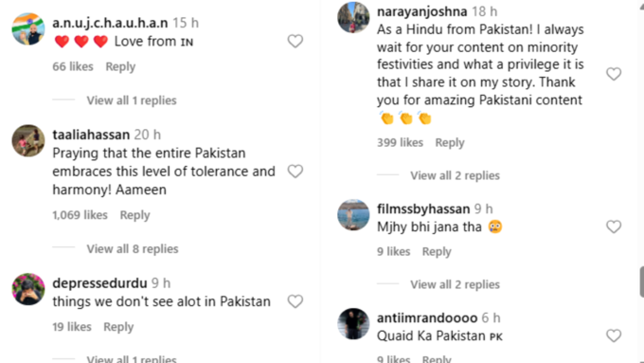Visit narayanjoshna's username link
The width and height of the screenshot is (644, 363).
[421, 11]
